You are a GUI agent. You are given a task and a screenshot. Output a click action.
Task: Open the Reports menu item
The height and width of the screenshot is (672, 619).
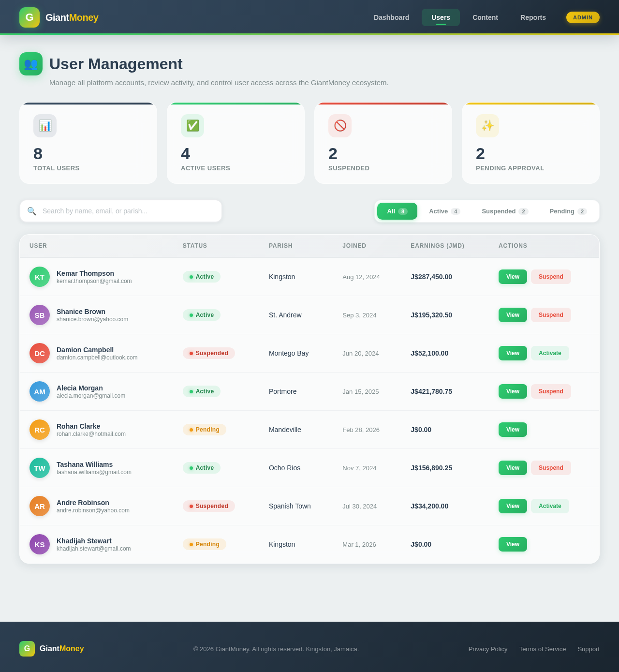coord(533,17)
